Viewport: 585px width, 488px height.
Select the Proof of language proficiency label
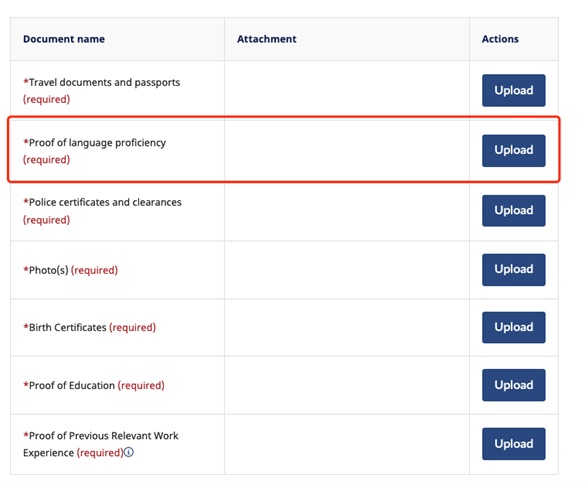95,143
